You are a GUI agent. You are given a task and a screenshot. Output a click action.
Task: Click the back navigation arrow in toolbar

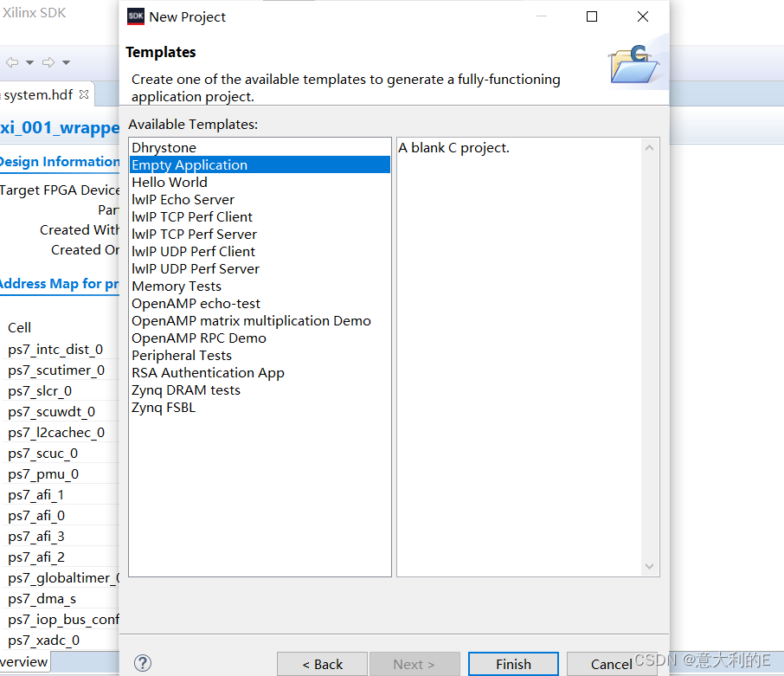coord(12,62)
